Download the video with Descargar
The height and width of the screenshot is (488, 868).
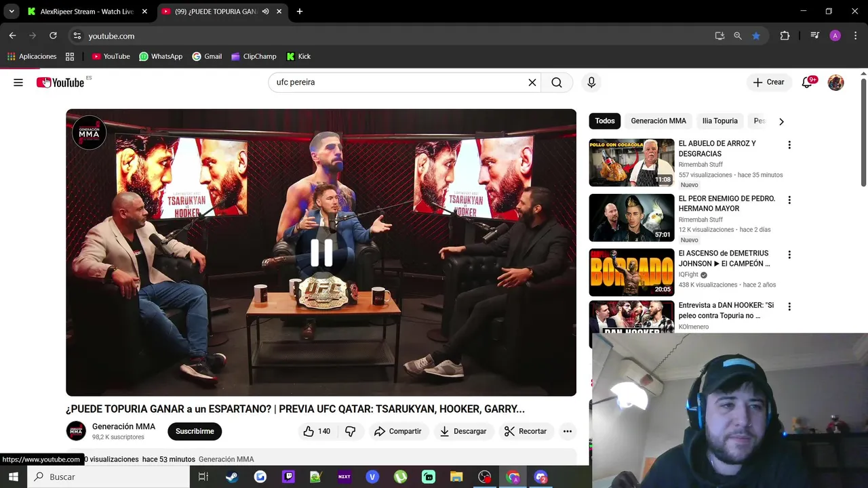463,431
